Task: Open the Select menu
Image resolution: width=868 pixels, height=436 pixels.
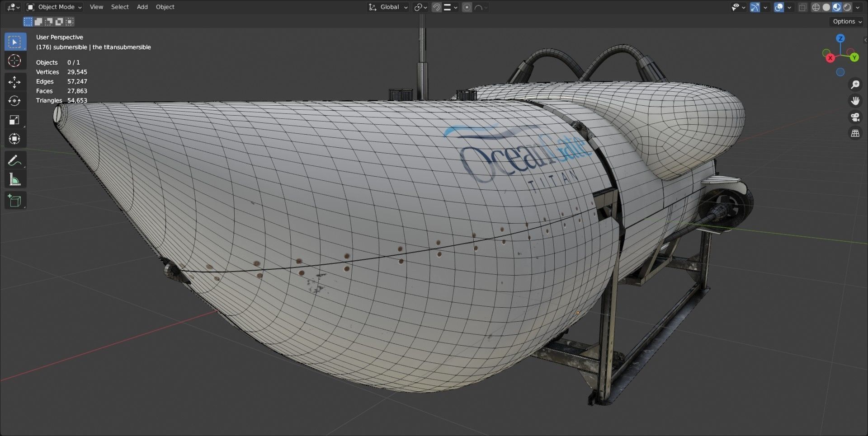Action: coord(120,7)
